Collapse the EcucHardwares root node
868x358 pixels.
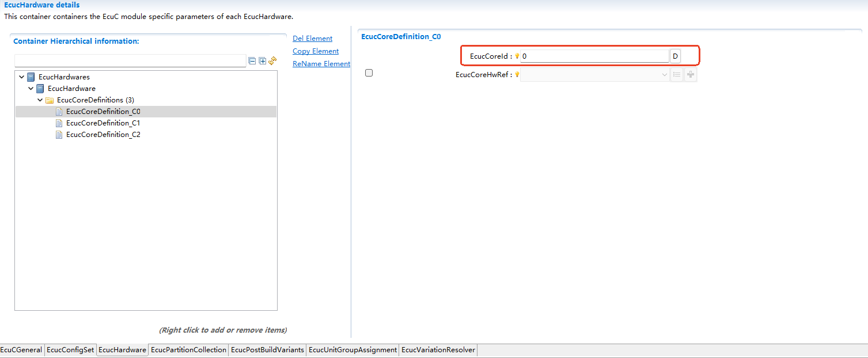[x=22, y=77]
